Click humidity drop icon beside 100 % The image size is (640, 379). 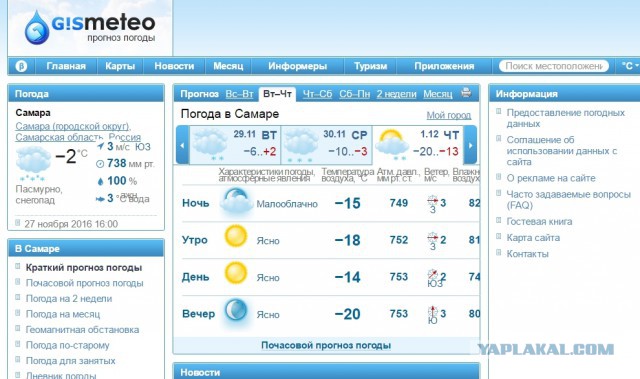100,181
